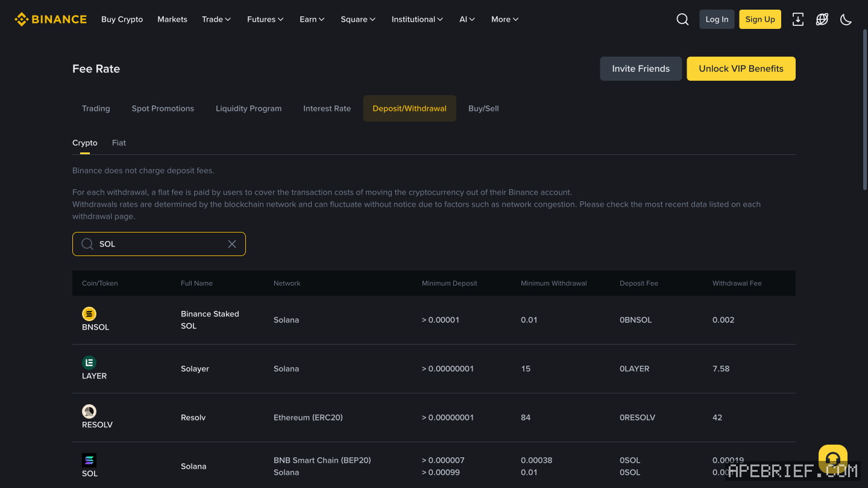Open the yellow support chat icon
Image resolution: width=868 pixels, height=488 pixels.
[833, 460]
